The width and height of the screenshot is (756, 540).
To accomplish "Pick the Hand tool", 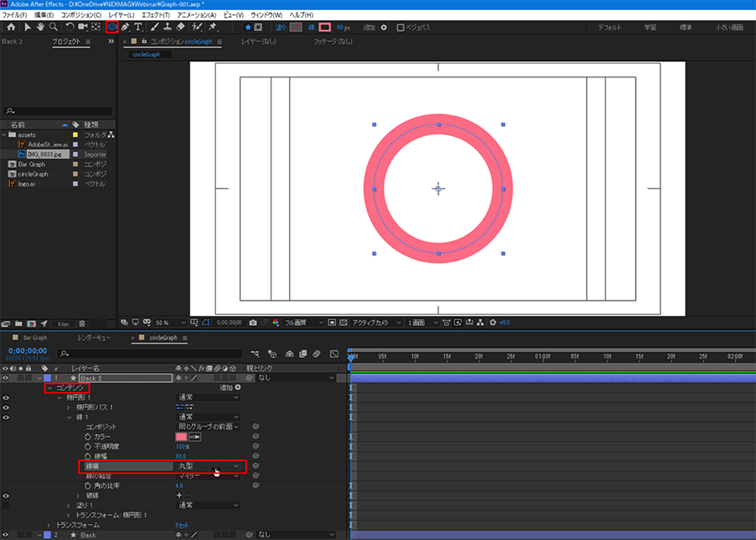I will click(39, 27).
